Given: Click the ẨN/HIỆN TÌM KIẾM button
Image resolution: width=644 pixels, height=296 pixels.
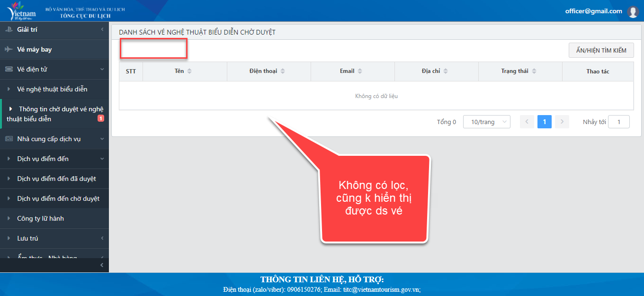Looking at the screenshot, I should pos(601,50).
